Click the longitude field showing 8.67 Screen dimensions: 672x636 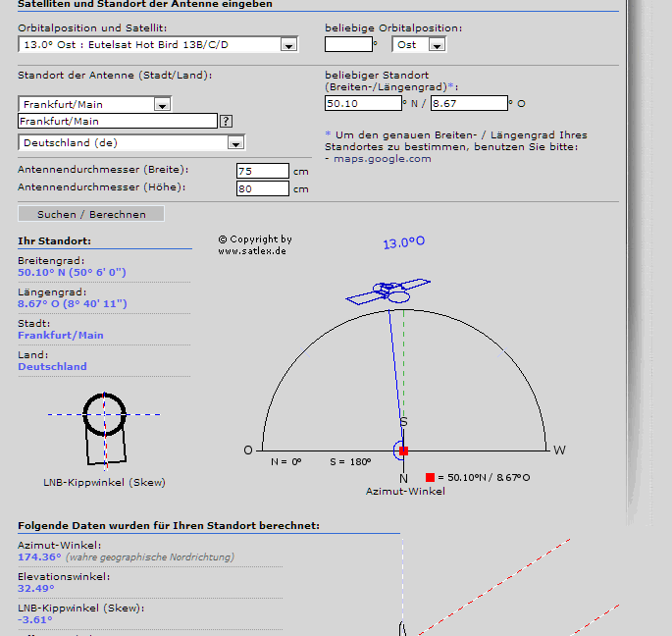point(469,103)
